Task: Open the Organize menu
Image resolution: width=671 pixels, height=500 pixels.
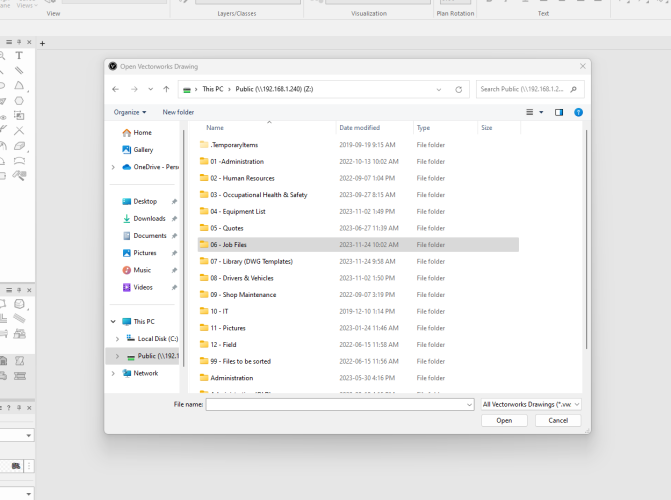Action: point(130,112)
